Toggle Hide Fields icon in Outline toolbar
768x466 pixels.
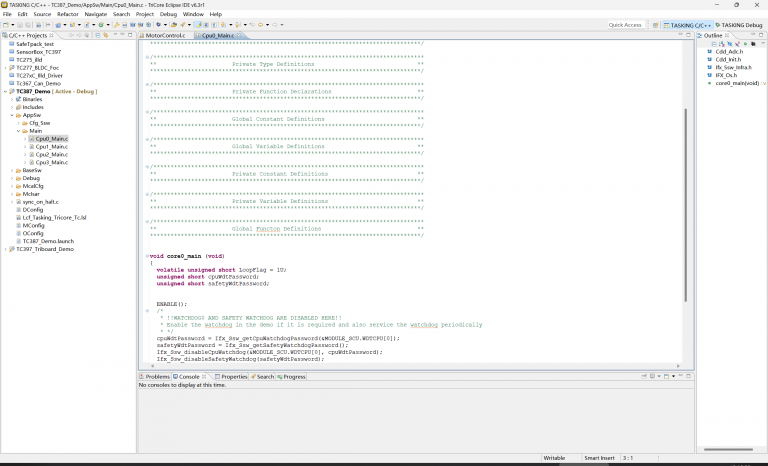(729, 44)
